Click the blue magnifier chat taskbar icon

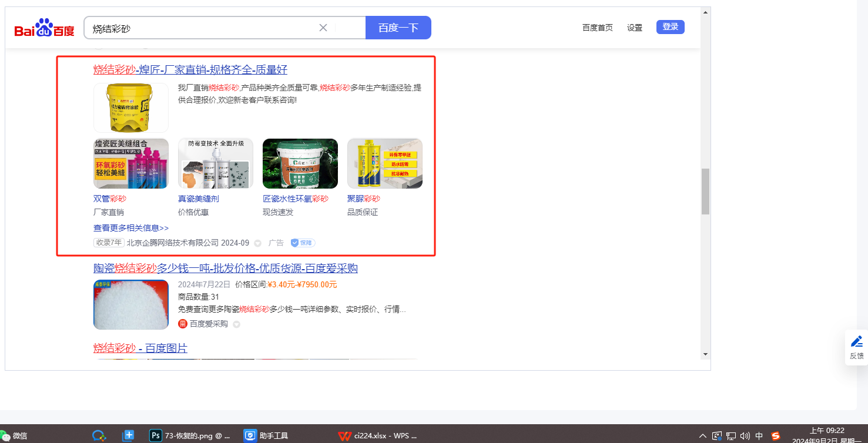click(x=99, y=436)
